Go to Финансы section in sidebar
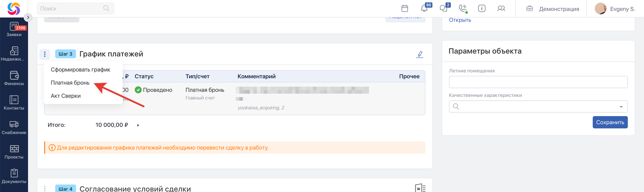Image resolution: width=644 pixels, height=192 pixels. tap(14, 78)
